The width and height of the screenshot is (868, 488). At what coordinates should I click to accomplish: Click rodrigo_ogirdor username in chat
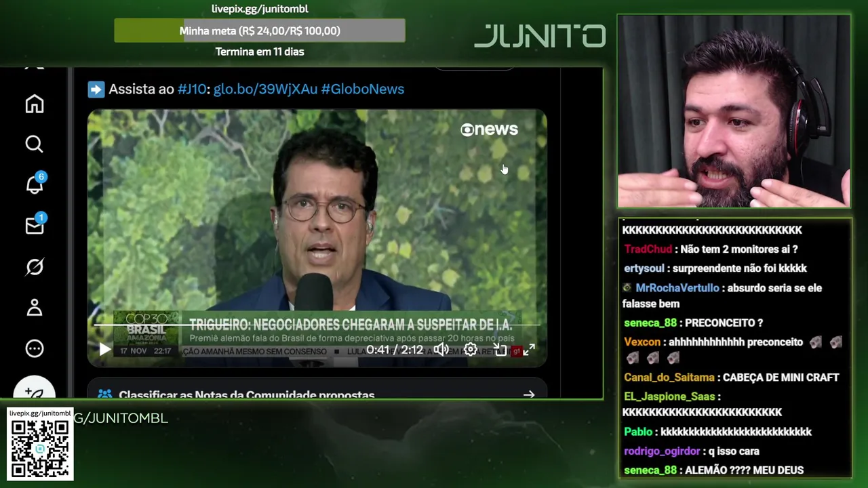pos(662,451)
